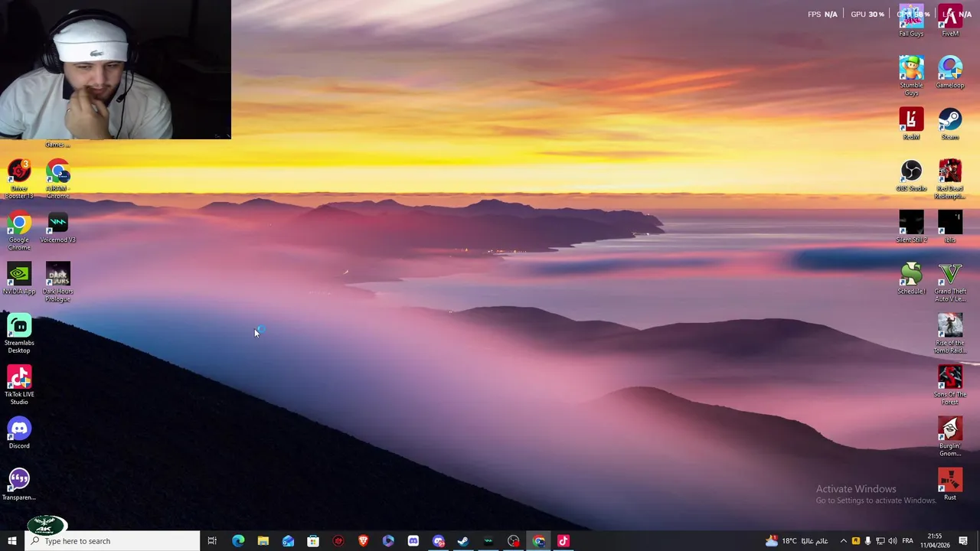Focus the Type here to search box
The width and height of the screenshot is (980, 551).
click(x=112, y=541)
